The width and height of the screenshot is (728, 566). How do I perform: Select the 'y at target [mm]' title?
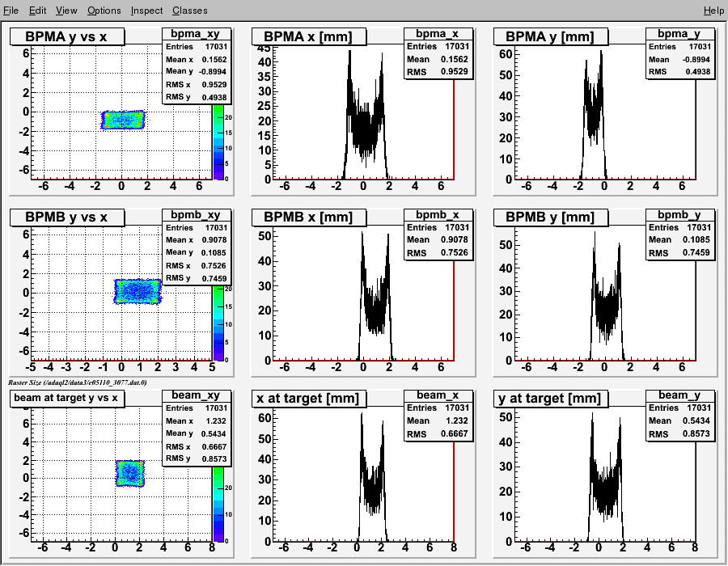pos(551,398)
